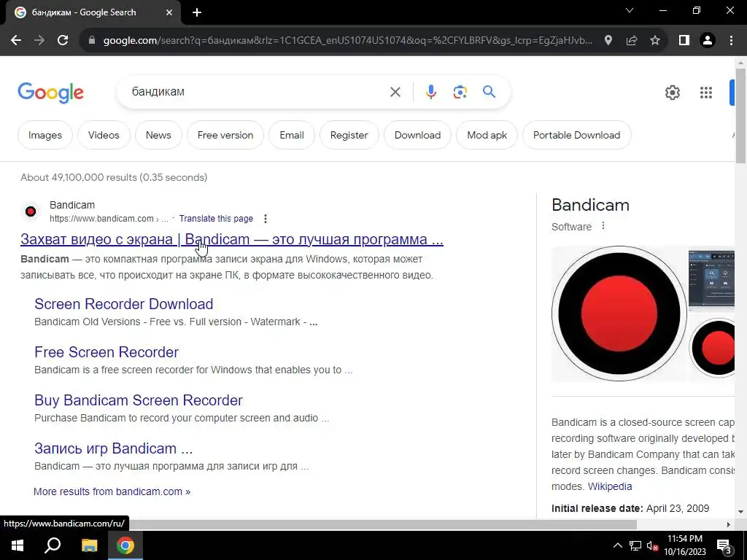Open three-dot menu next to Software label
The image size is (747, 560).
coord(603,226)
